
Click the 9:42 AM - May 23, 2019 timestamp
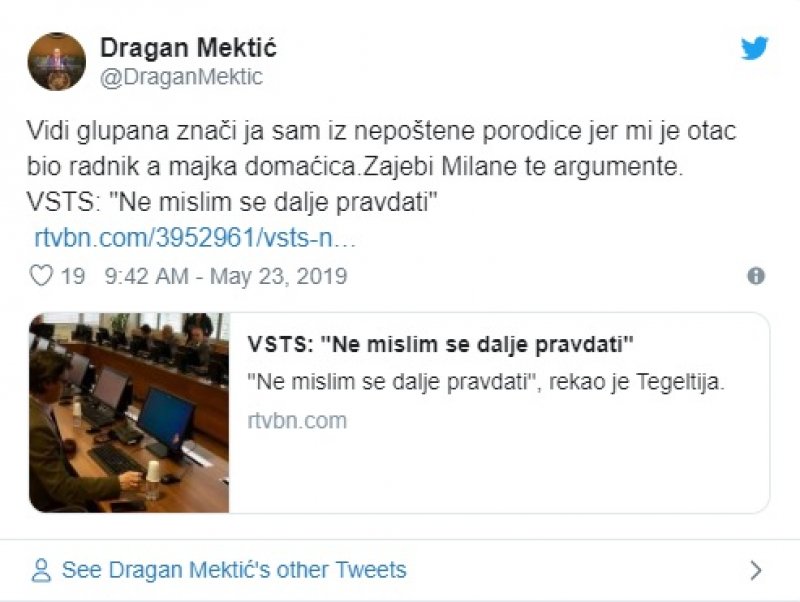pos(224,276)
